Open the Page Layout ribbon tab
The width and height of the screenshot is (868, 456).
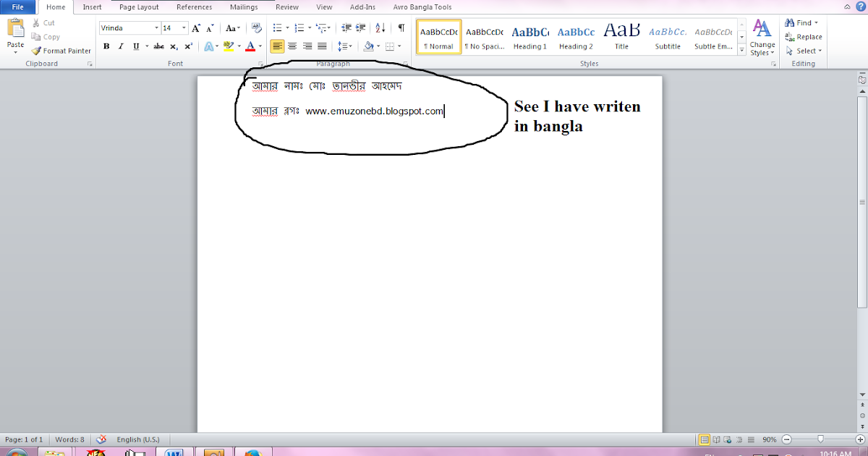point(138,7)
